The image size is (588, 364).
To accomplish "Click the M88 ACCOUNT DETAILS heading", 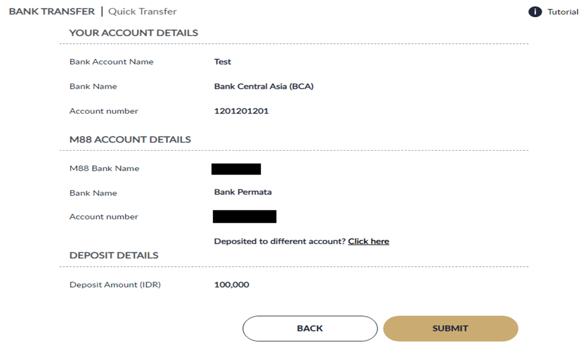I will pos(130,140).
